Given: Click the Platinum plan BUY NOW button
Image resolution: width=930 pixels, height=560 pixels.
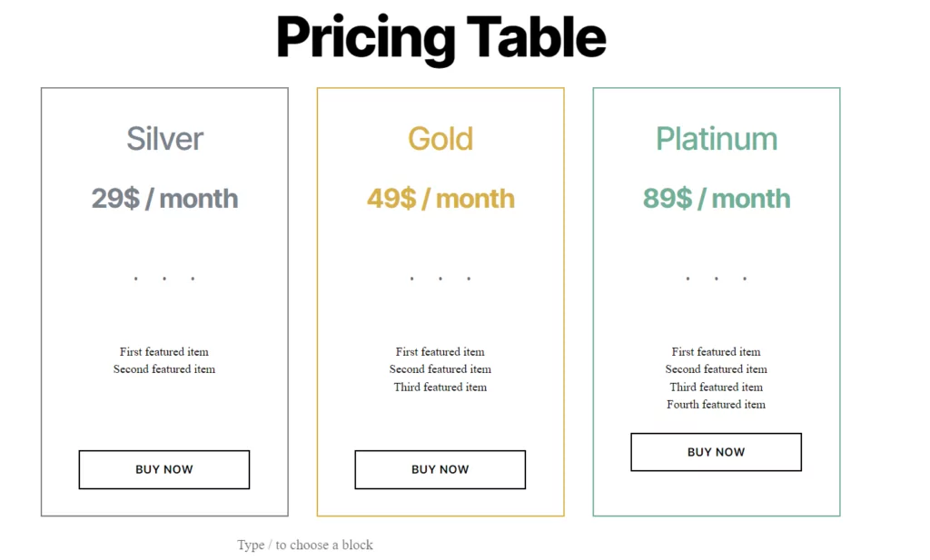Looking at the screenshot, I should coord(716,452).
